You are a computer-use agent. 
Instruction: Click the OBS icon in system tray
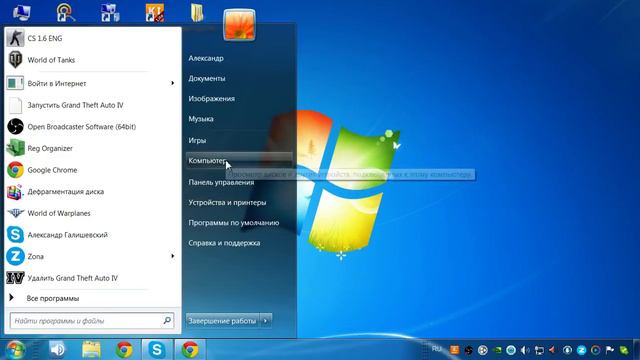click(469, 350)
